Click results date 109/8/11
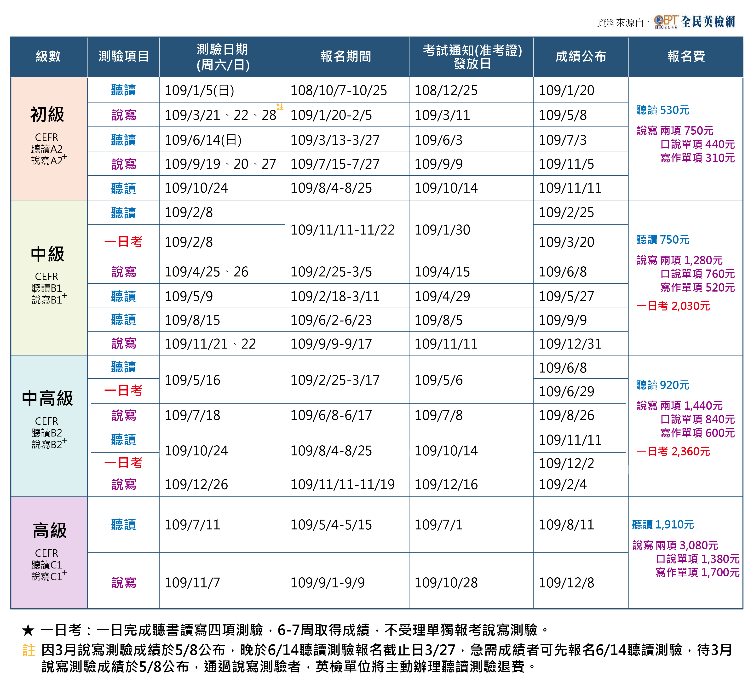 coord(566,525)
